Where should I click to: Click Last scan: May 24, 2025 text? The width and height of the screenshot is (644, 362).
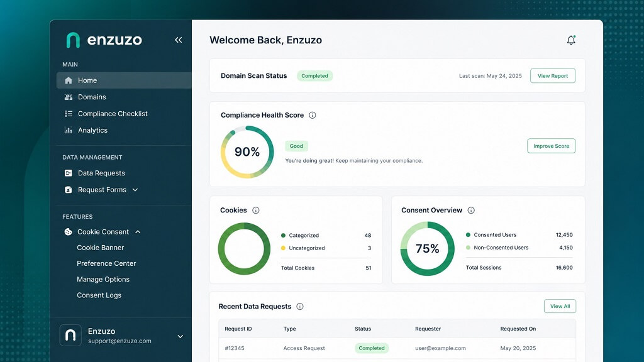(x=491, y=76)
